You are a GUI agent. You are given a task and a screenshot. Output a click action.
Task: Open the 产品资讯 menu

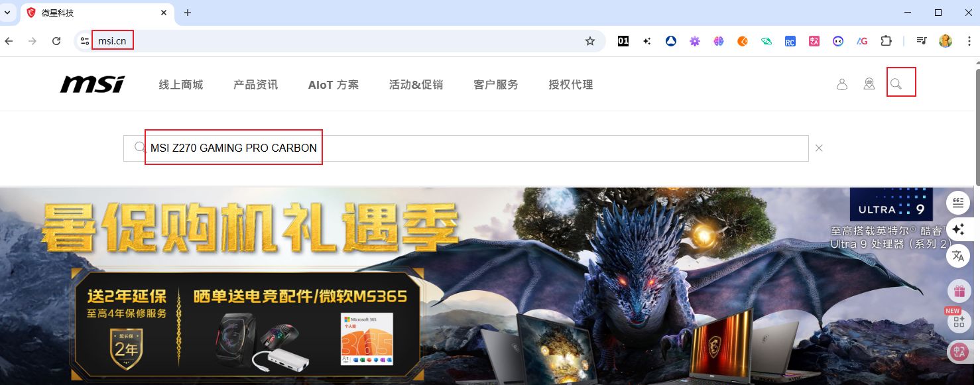tap(256, 85)
